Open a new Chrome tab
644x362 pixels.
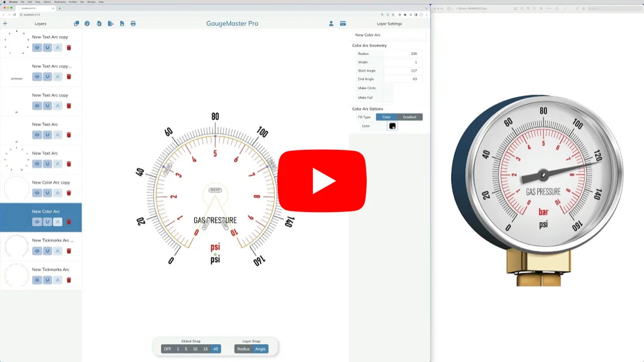point(60,8)
